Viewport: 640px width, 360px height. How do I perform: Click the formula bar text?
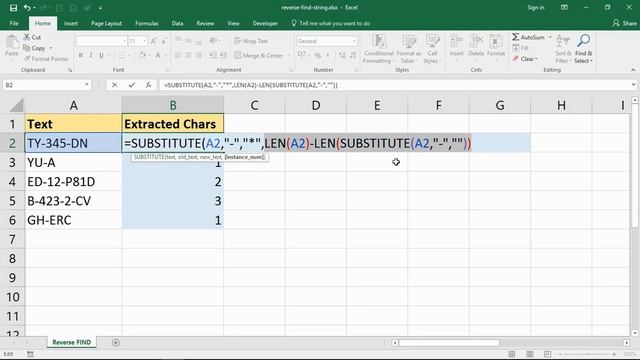click(x=251, y=85)
